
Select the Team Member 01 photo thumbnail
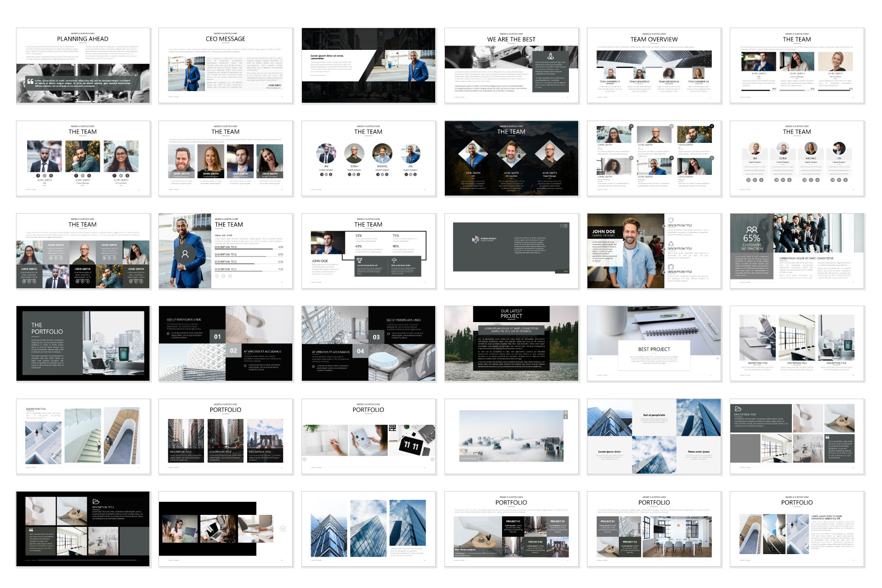point(610,73)
